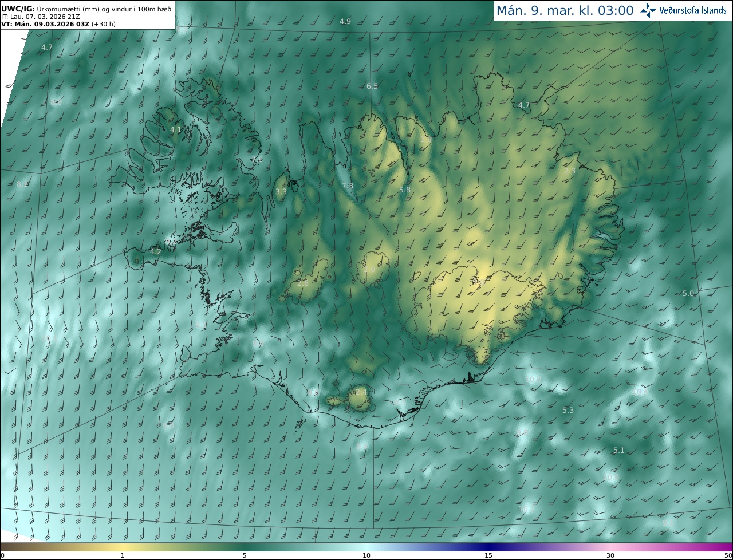Click the 7.6 value label on the map
This screenshot has height=560, width=733.
[257, 160]
